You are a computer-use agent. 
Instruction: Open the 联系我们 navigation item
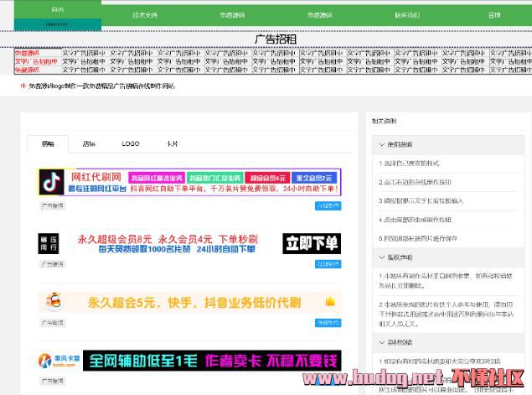[x=407, y=15]
